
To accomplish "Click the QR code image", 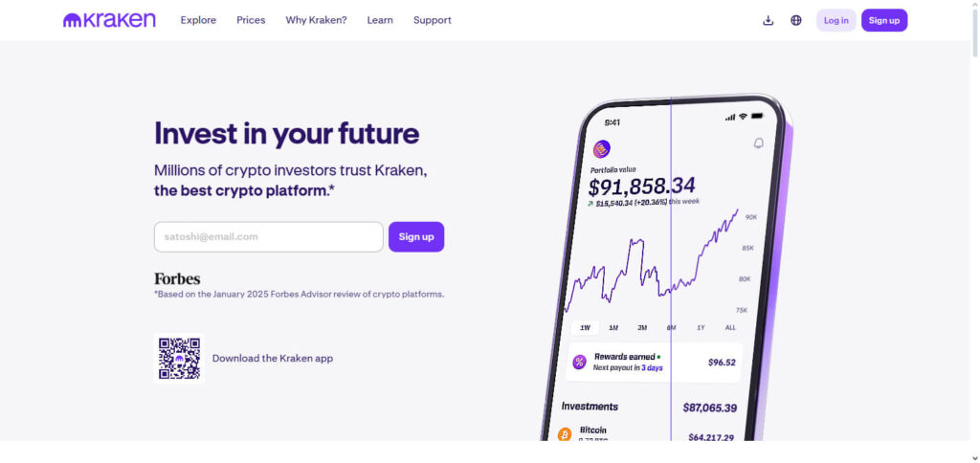I will coord(179,358).
